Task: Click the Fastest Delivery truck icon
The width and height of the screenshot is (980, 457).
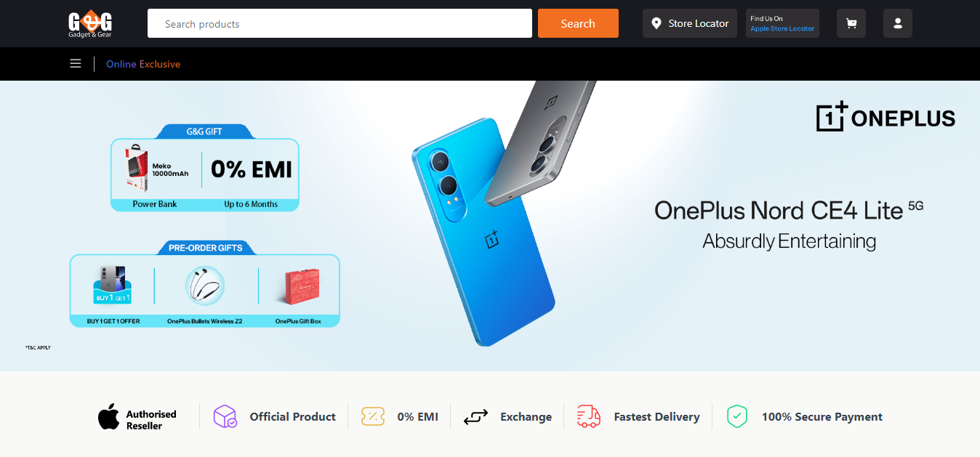Action: [589, 416]
